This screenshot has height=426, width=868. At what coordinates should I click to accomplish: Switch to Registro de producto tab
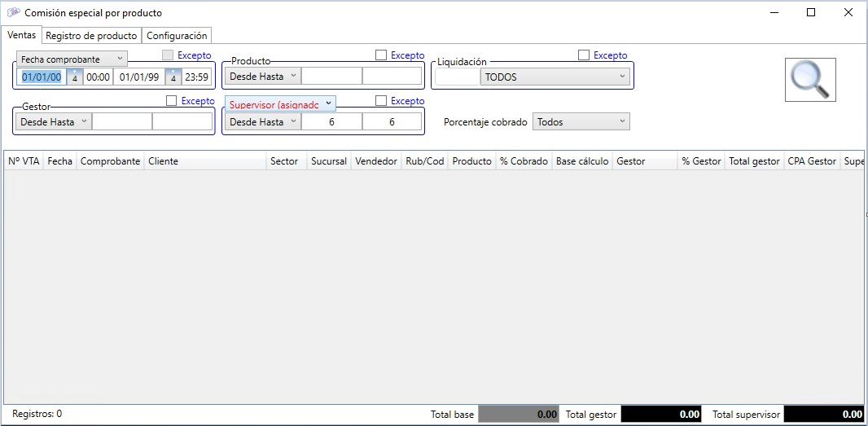91,36
